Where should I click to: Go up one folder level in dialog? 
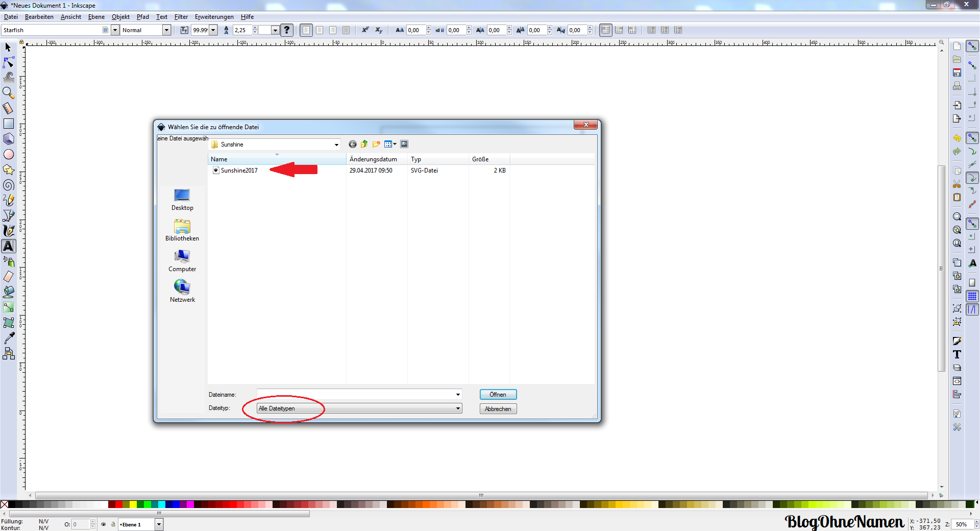pyautogui.click(x=364, y=144)
